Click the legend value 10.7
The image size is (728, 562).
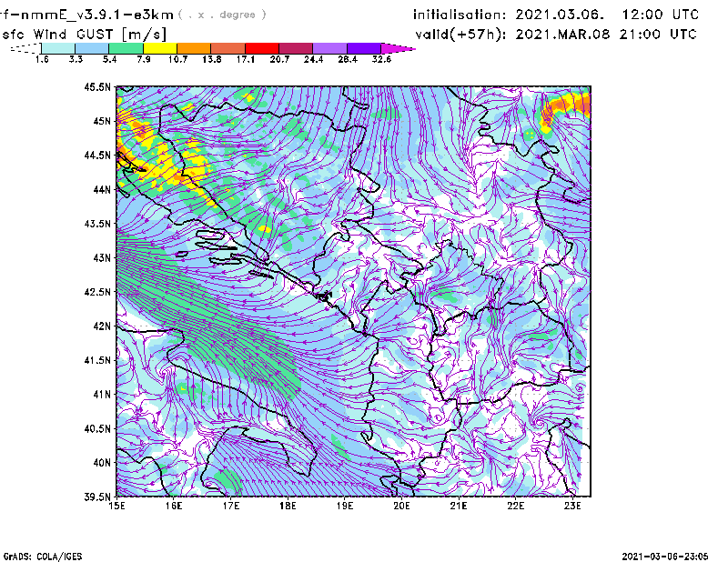point(177,59)
